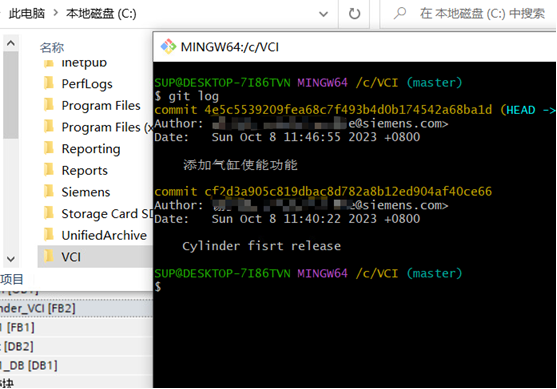
Task: Click the vertical scrollbar thumb in file list
Action: pos(11,94)
